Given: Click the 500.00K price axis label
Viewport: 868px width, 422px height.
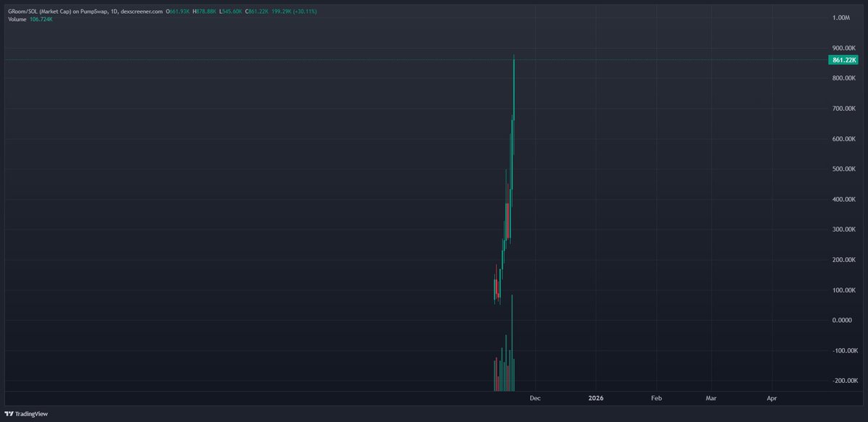Looking at the screenshot, I should [843, 169].
